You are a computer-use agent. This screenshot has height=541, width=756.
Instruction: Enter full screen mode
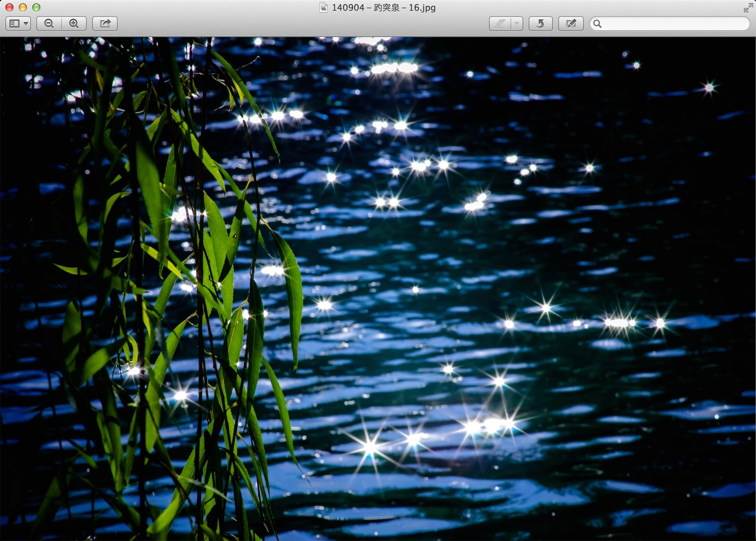click(748, 7)
